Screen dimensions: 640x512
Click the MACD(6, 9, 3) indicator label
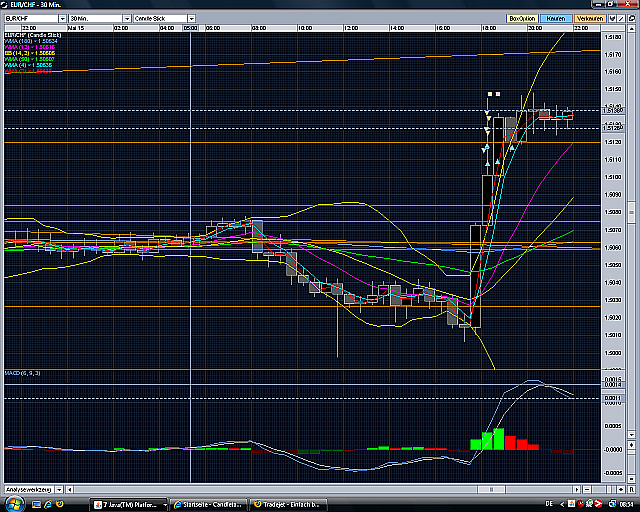[x=24, y=373]
